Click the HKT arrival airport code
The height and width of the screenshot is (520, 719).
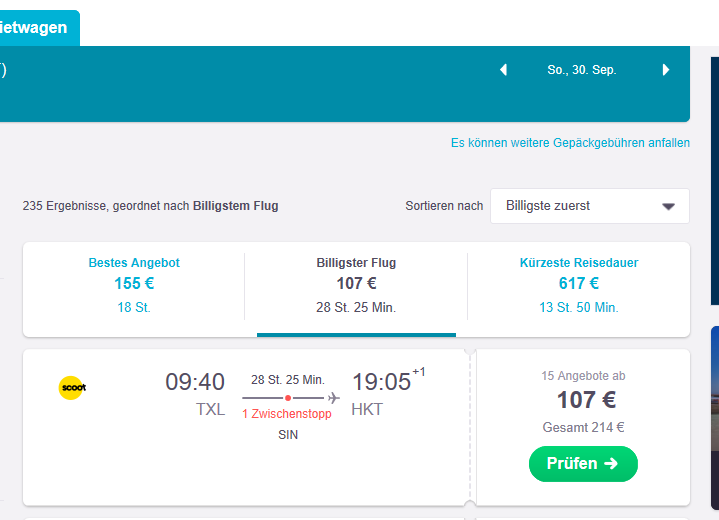click(367, 409)
